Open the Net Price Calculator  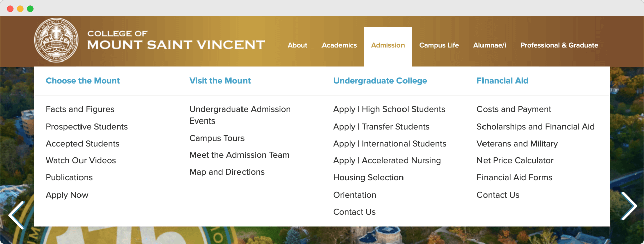pos(515,161)
